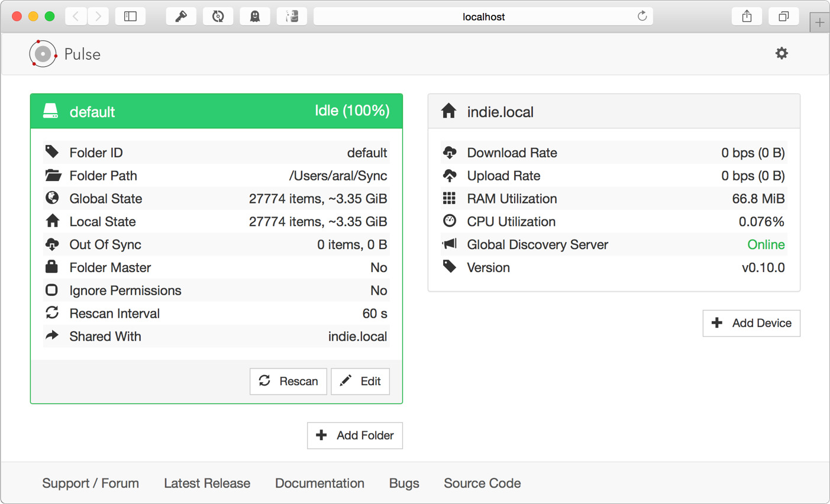This screenshot has height=504, width=830.
Task: Visit the Latest Release link
Action: coord(207,483)
